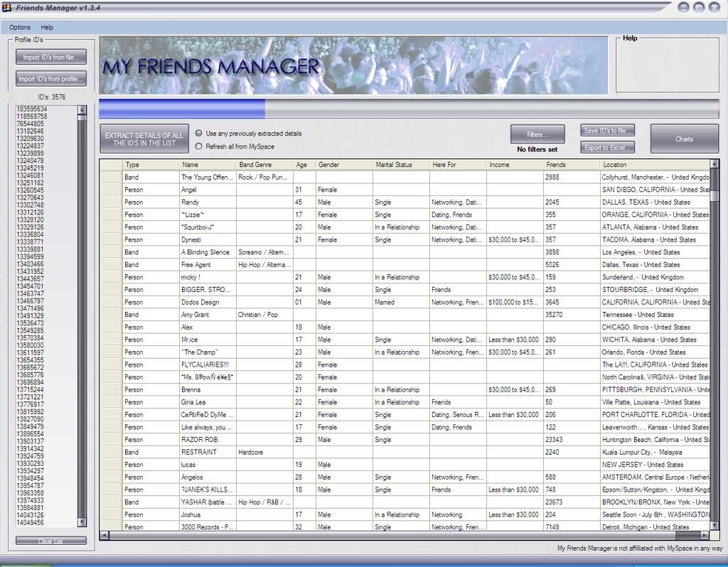Sort by Income column header

515,165
